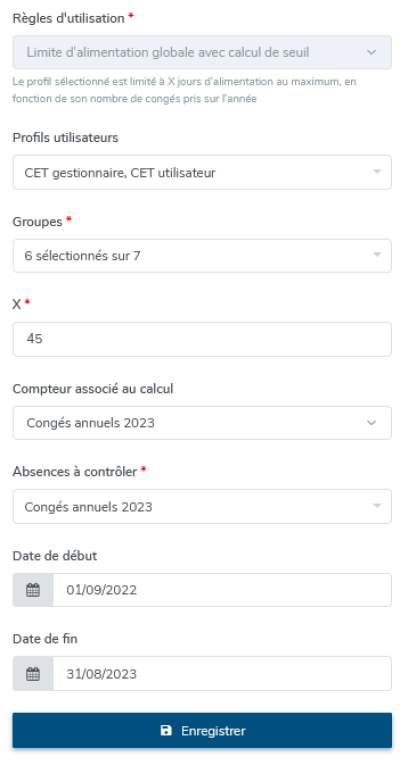Click the arrow in Absences à contrôler field
Viewport: 400px width, 757px height.
[377, 506]
